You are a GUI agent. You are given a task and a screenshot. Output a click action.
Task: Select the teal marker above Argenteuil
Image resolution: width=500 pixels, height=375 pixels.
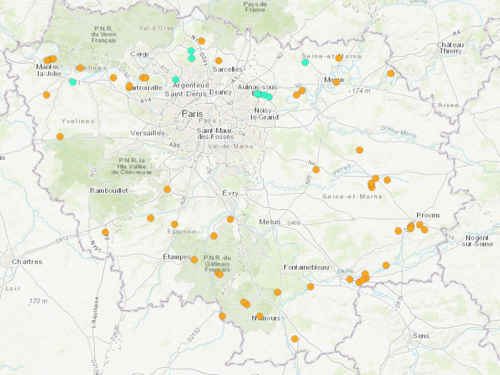[x=176, y=80]
